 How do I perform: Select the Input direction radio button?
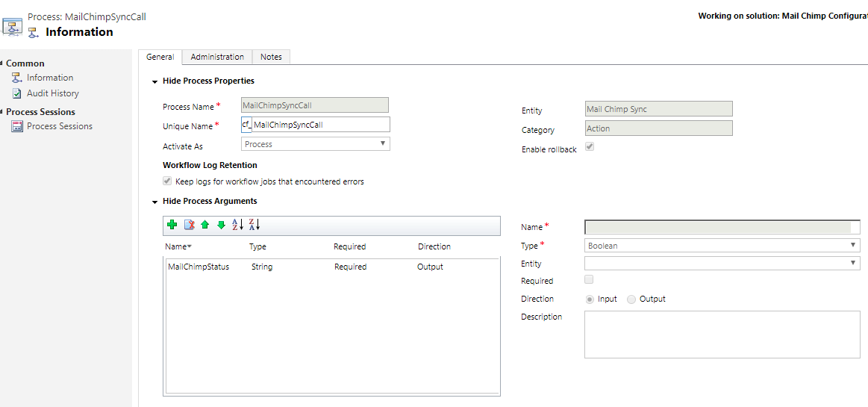[590, 299]
